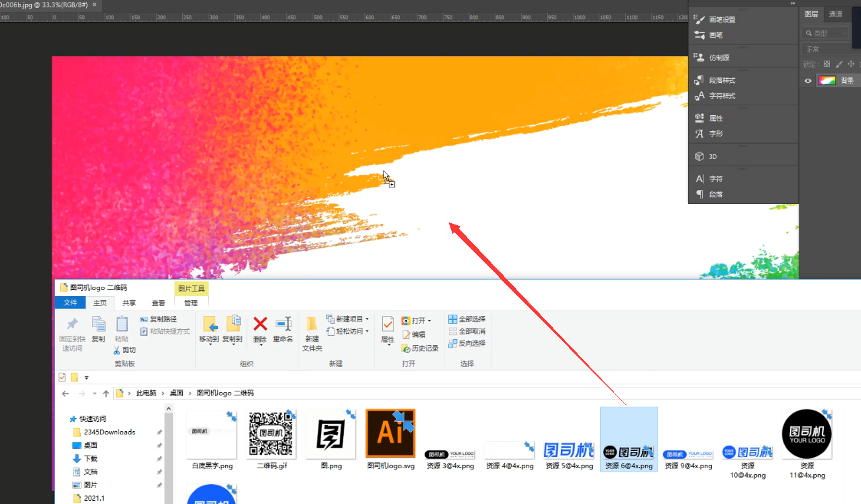Select the 资源 11@4x.png file

coord(807,443)
